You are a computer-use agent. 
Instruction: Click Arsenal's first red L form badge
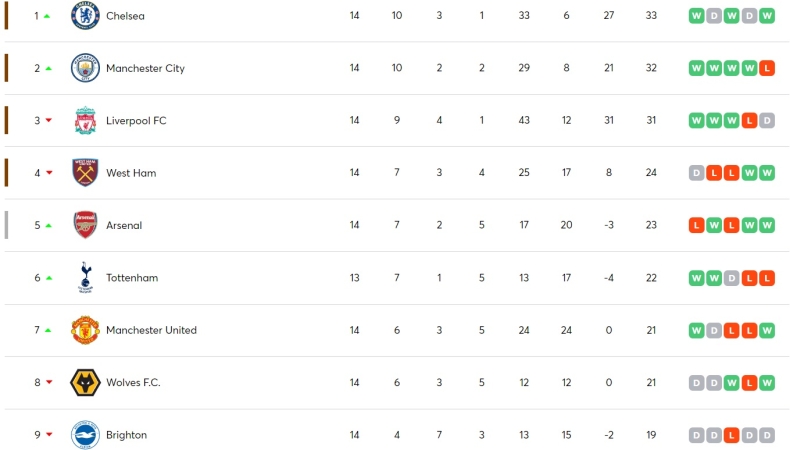pyautogui.click(x=696, y=225)
